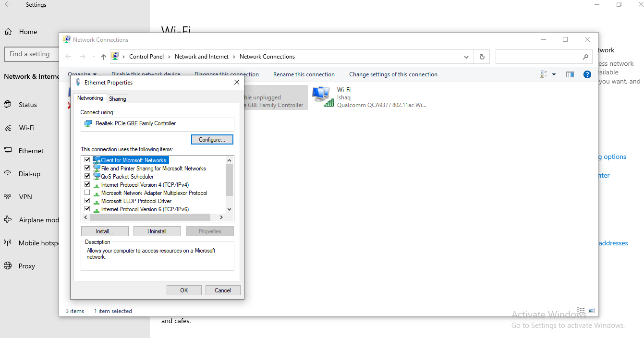Open the Organize dropdown menu
This screenshot has width=644, height=338.
(x=82, y=74)
